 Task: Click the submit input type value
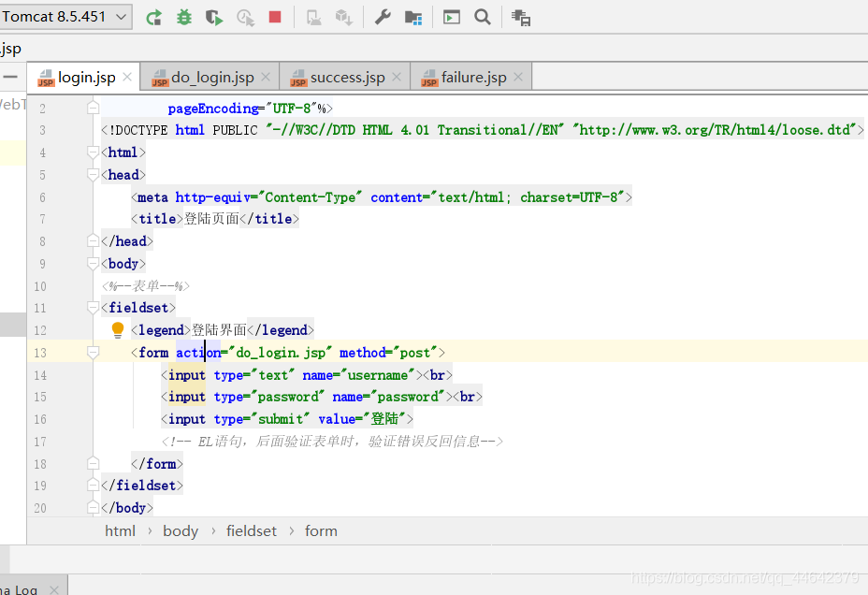pyautogui.click(x=281, y=419)
